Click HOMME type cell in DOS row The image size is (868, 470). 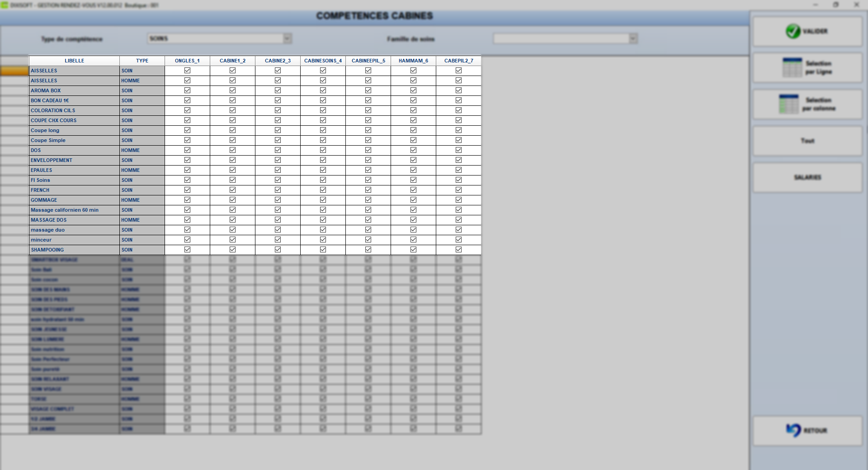(142, 150)
